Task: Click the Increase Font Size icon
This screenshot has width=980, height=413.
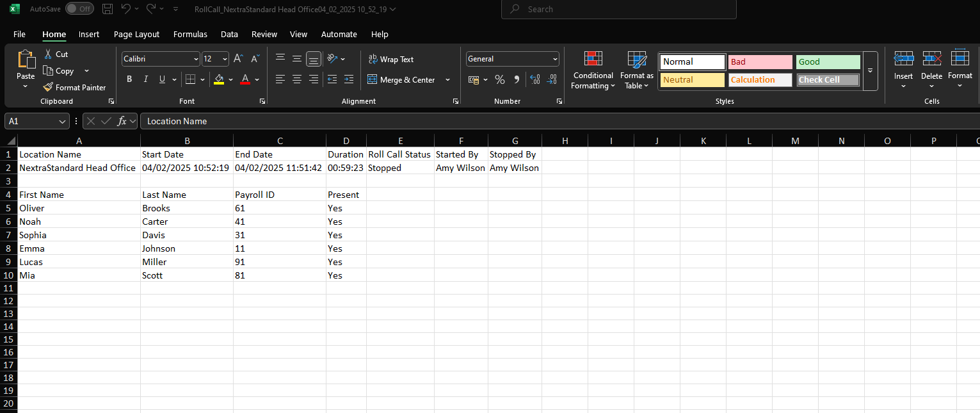Action: 238,59
